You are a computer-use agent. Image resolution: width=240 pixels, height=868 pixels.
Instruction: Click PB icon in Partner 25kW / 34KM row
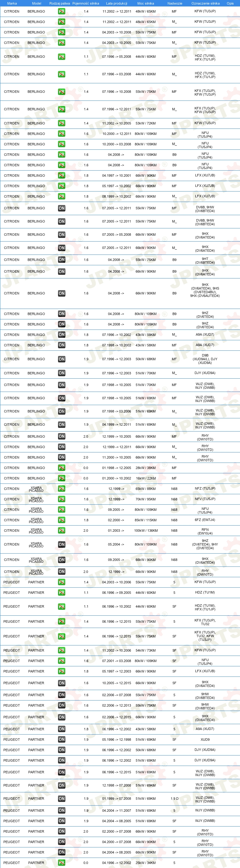62,862
